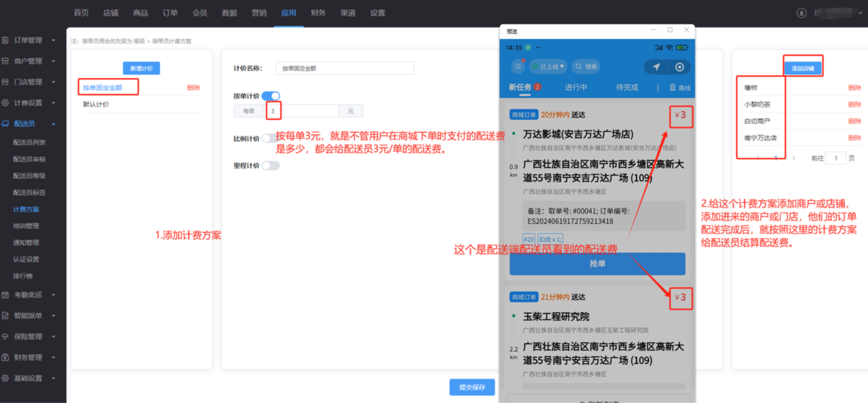Delete the 橡树 store entry

(854, 87)
